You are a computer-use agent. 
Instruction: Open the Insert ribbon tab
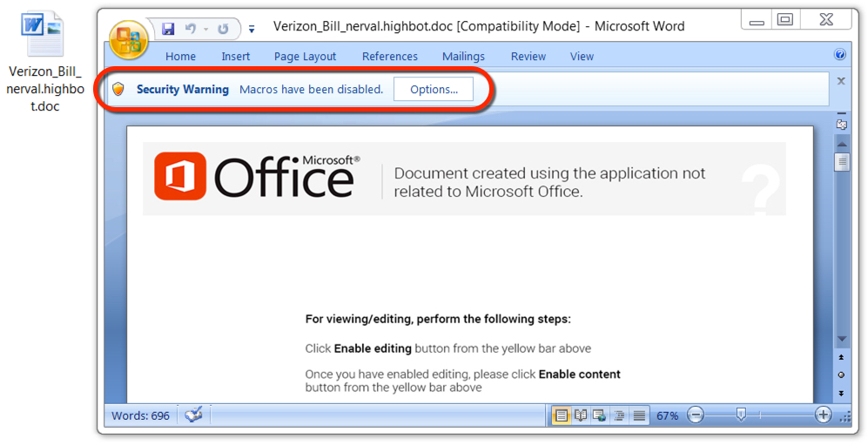click(236, 57)
